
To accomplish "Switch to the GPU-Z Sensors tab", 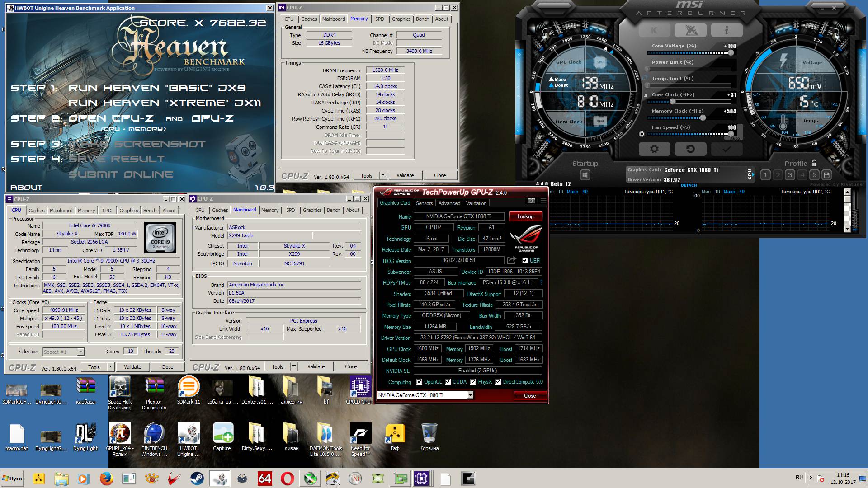I will click(x=424, y=203).
